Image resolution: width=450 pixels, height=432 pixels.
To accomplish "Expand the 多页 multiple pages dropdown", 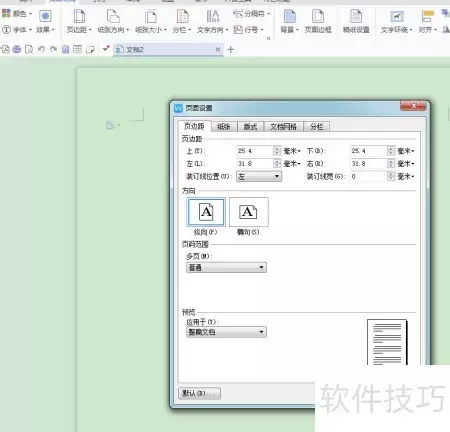I will tap(226, 267).
